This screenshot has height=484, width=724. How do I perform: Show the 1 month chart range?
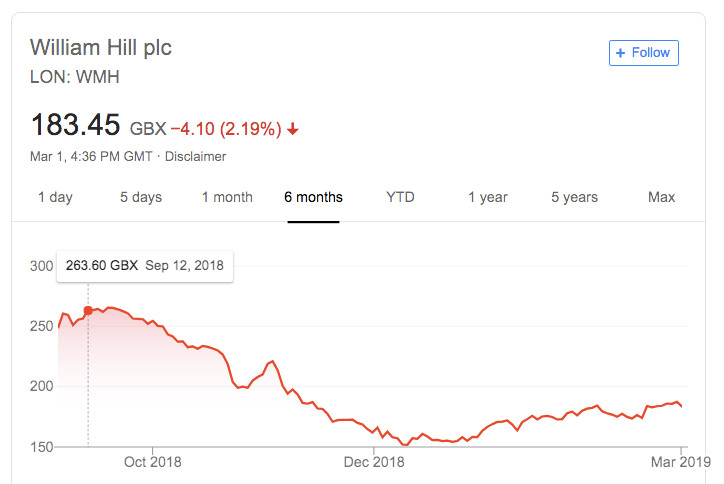tap(227, 197)
